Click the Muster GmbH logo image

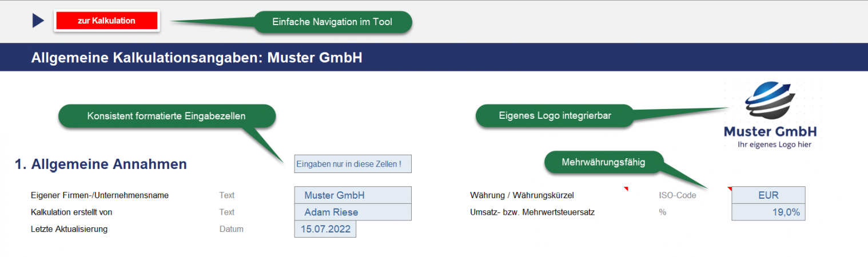coord(770,115)
